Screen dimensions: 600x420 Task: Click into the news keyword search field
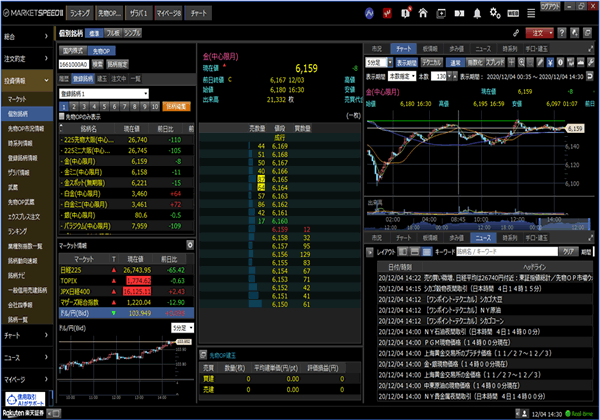tap(507, 251)
